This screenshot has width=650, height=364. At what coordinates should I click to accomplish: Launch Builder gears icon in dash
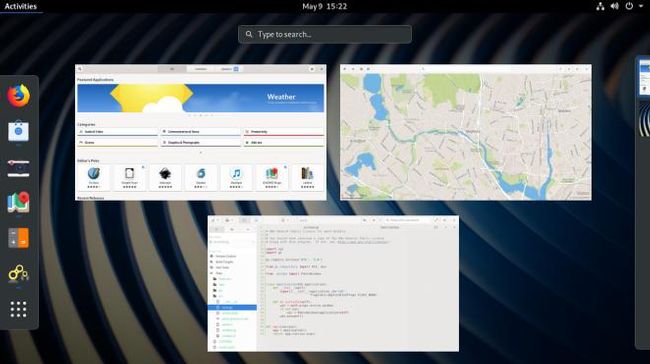[19, 274]
